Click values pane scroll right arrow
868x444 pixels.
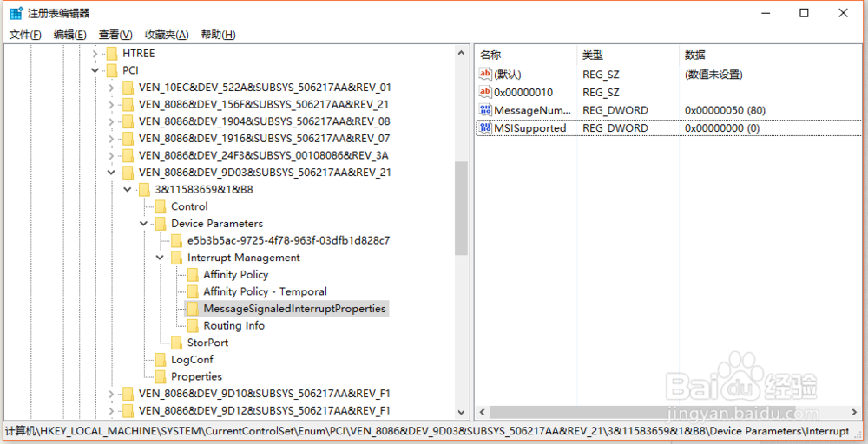(856, 413)
